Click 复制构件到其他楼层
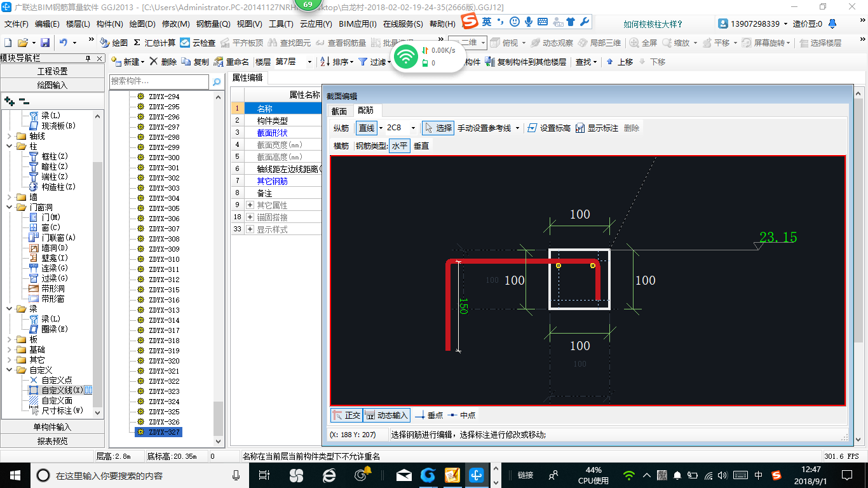868x488 pixels. [x=526, y=62]
